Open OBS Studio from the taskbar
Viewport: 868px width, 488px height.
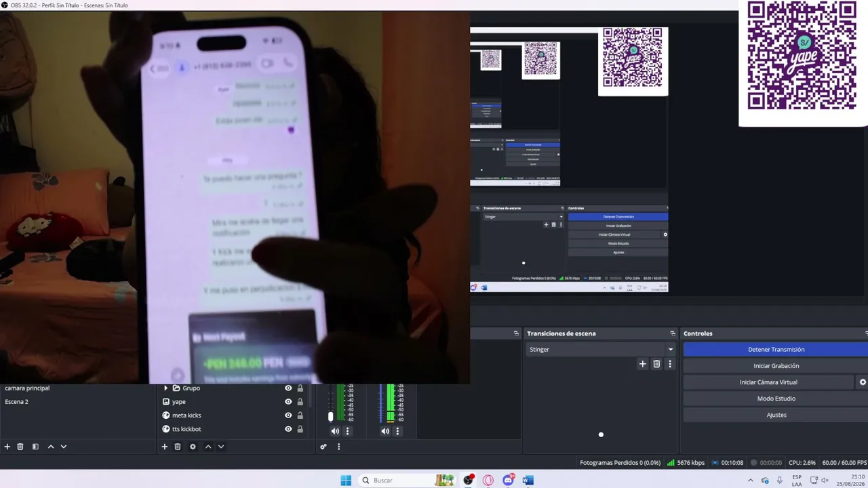[x=469, y=481]
